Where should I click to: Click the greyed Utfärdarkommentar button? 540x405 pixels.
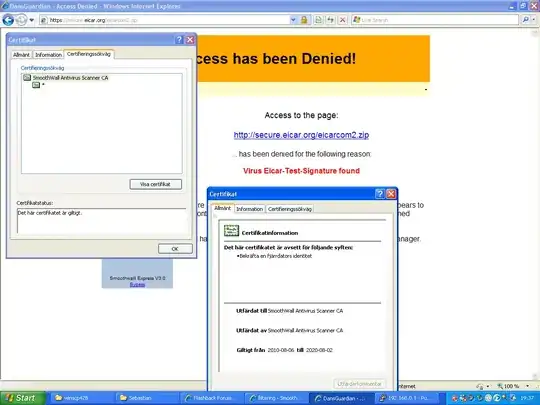(360, 384)
